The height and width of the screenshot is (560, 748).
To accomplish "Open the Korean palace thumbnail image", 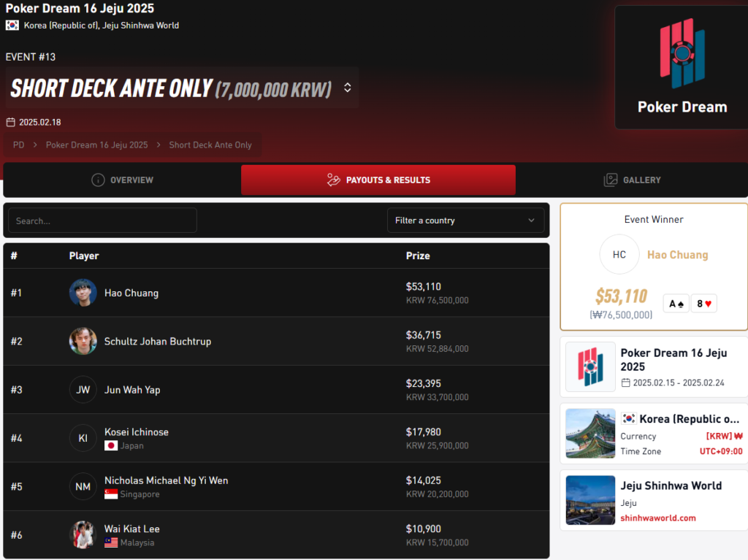I will [x=590, y=433].
